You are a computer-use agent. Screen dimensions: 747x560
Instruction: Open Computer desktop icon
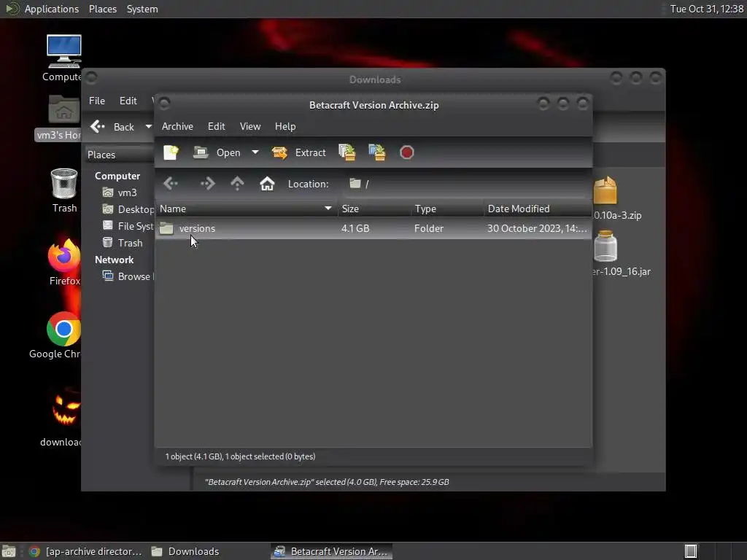pos(63,58)
